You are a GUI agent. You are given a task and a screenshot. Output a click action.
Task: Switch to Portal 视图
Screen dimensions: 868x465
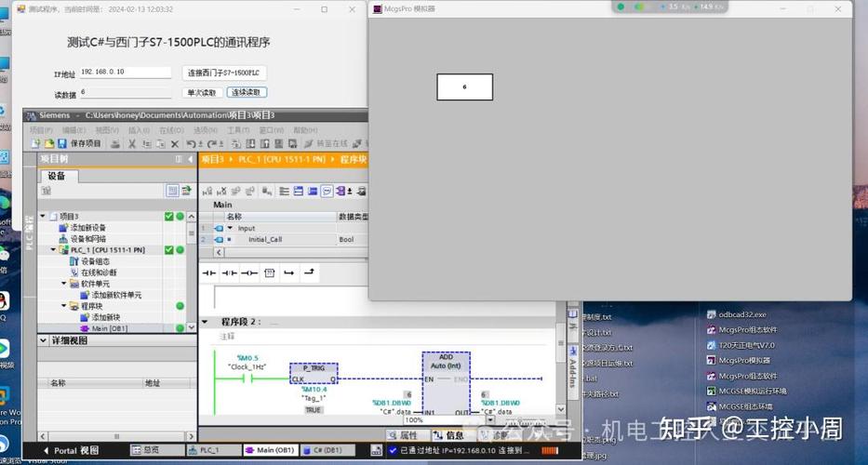[x=71, y=451]
